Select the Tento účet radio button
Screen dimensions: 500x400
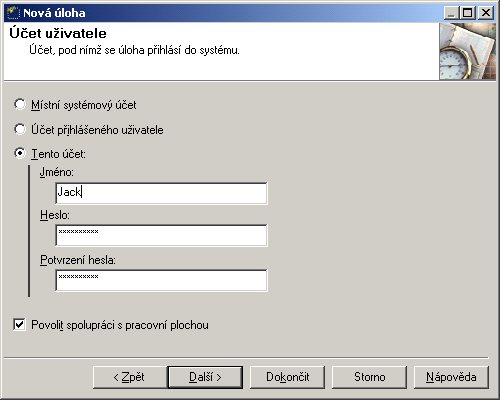coord(20,153)
